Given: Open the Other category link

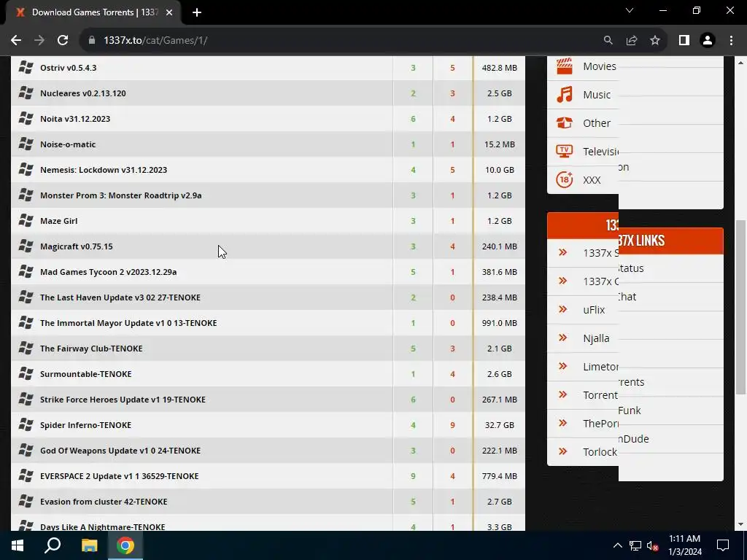Looking at the screenshot, I should click(597, 123).
